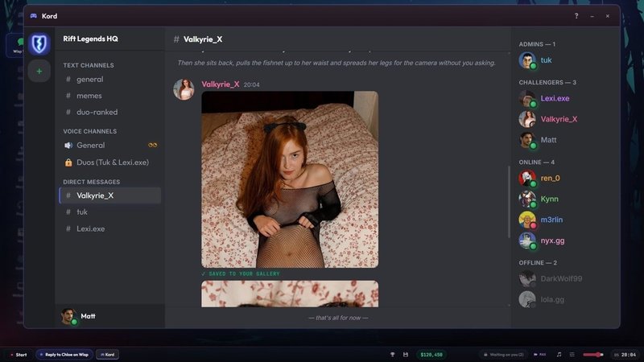Click the glasses icon on the General voice channel
The width and height of the screenshot is (644, 362).
coord(152,146)
